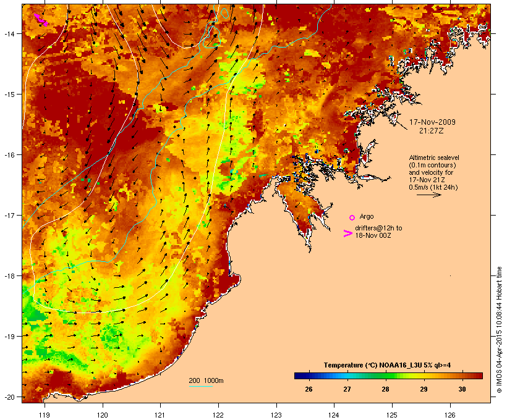Click the latitude axis label -17
This screenshot has height=420, width=507.
9,215
